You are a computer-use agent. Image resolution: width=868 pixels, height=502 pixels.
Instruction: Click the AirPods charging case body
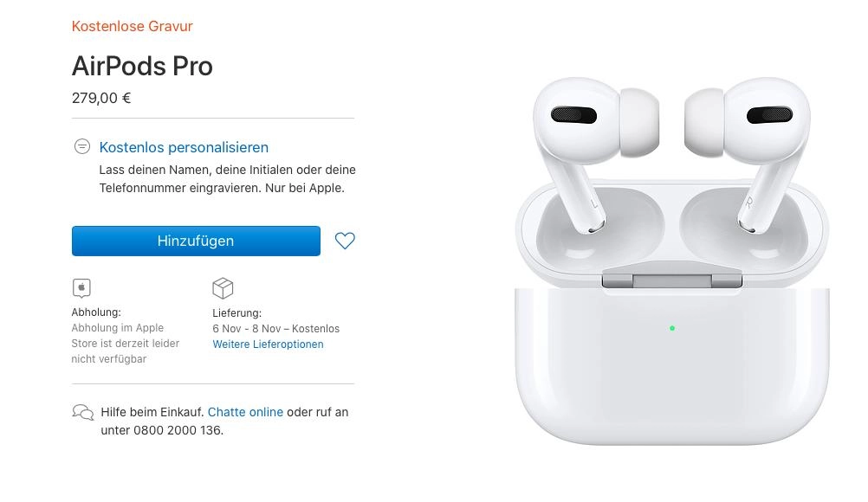point(672,365)
